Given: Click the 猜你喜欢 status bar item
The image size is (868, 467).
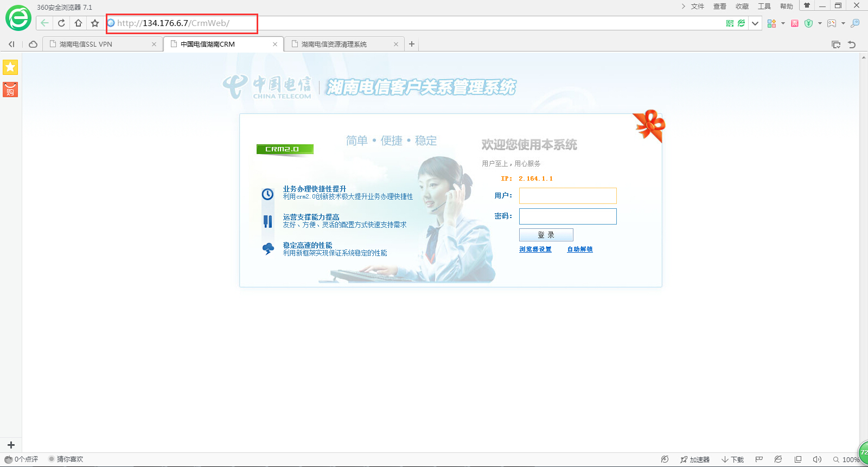Looking at the screenshot, I should click(x=66, y=459).
